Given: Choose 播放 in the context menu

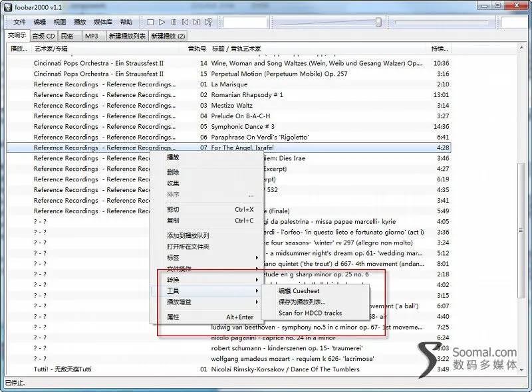Looking at the screenshot, I should click(207, 157).
